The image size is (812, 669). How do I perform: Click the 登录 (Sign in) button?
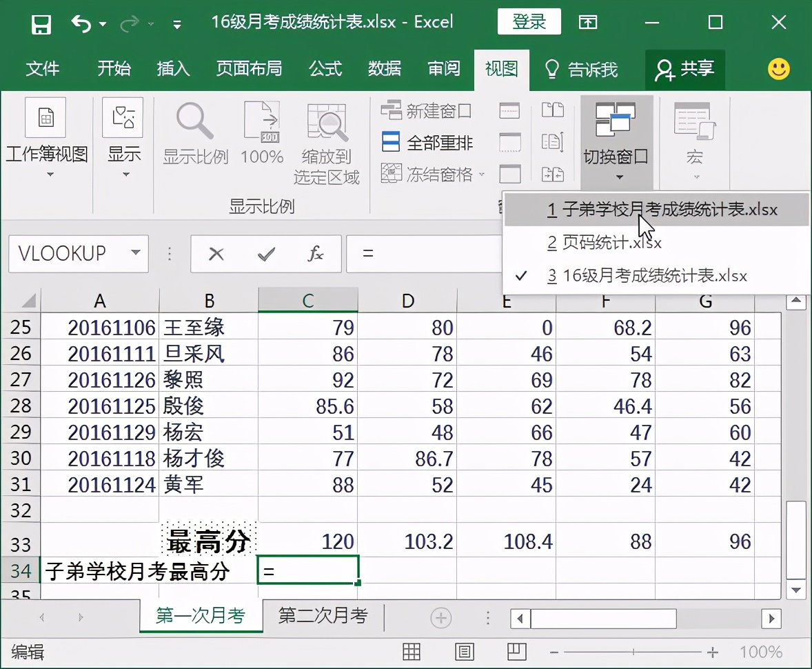coord(529,21)
